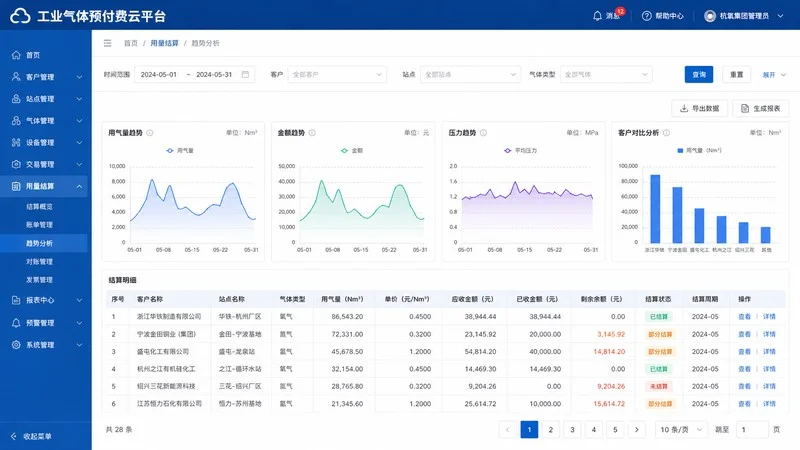Click the 客户管理 person icon

pos(16,77)
